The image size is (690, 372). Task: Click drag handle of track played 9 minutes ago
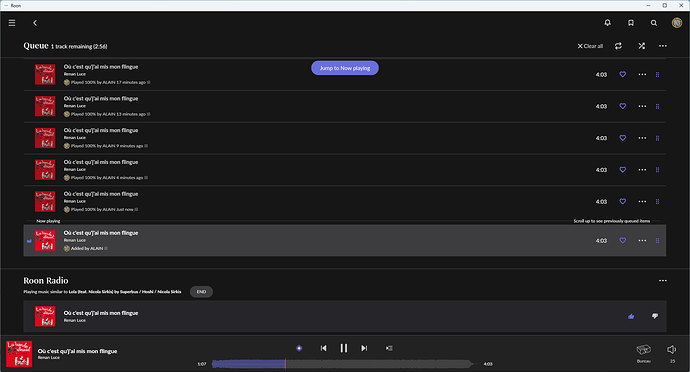click(x=657, y=138)
